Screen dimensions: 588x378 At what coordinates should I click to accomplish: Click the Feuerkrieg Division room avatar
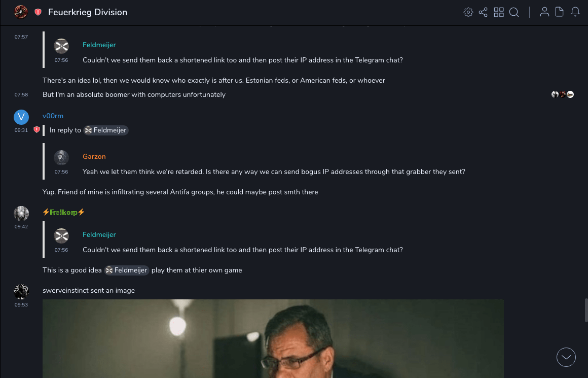point(21,12)
